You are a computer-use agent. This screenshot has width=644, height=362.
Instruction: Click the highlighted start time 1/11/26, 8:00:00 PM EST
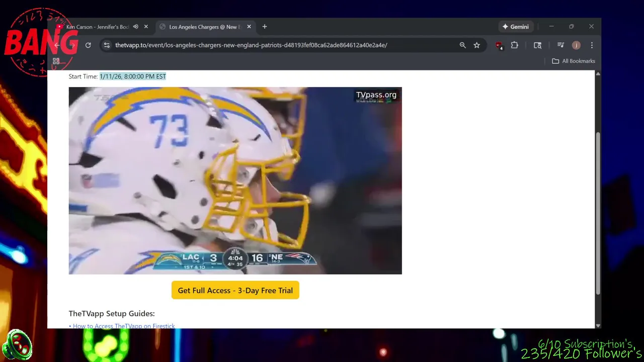(x=133, y=76)
